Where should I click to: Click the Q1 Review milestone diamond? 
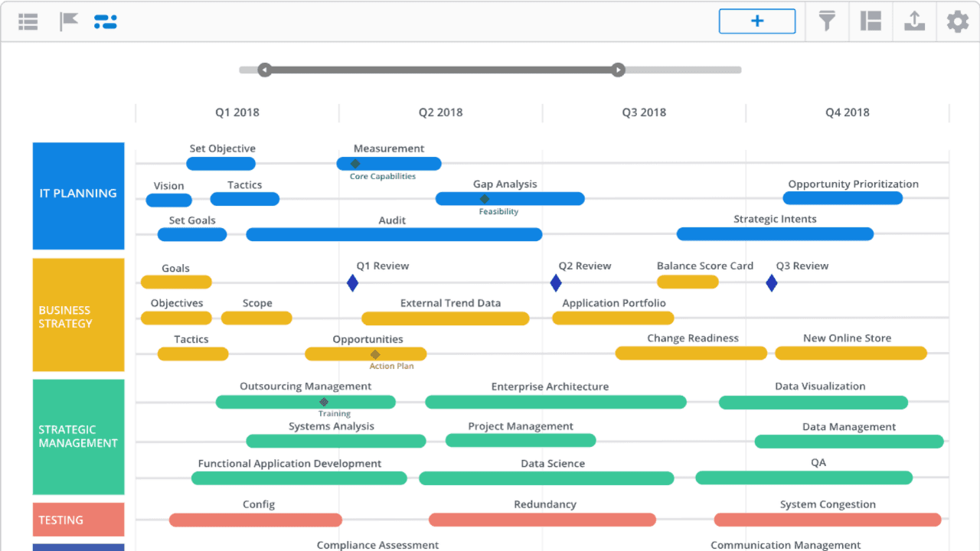[x=352, y=283]
